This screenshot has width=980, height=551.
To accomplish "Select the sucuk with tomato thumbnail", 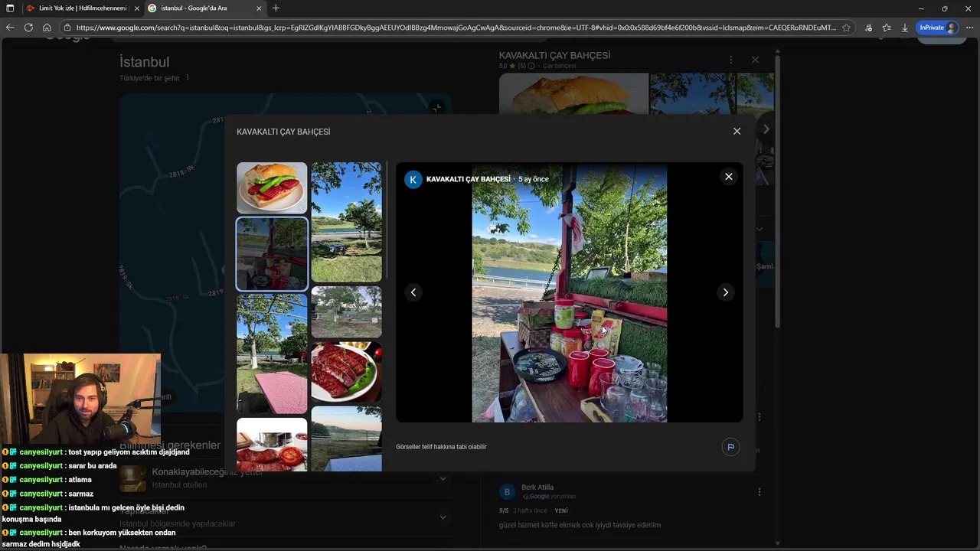I will (x=272, y=444).
